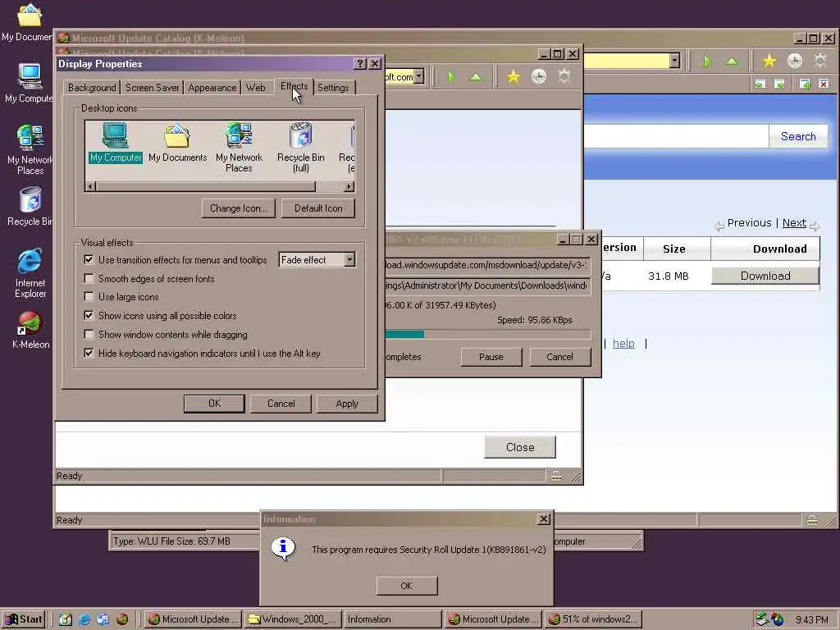Click the help link on catalog page
840x630 pixels.
623,344
